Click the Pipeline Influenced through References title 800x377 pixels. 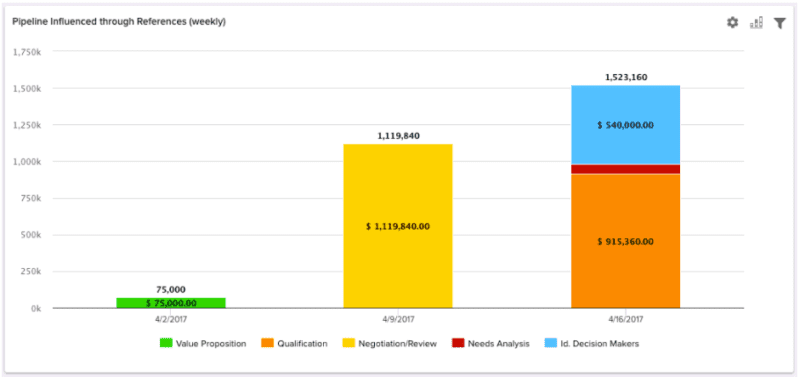click(x=119, y=22)
